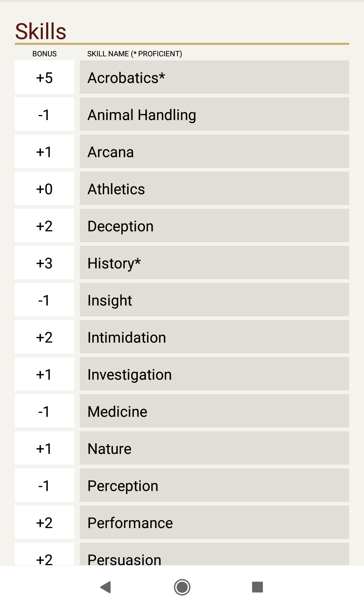Screen dimensions: 364x609
Task: Select the Insight skill name
Action: [214, 300]
